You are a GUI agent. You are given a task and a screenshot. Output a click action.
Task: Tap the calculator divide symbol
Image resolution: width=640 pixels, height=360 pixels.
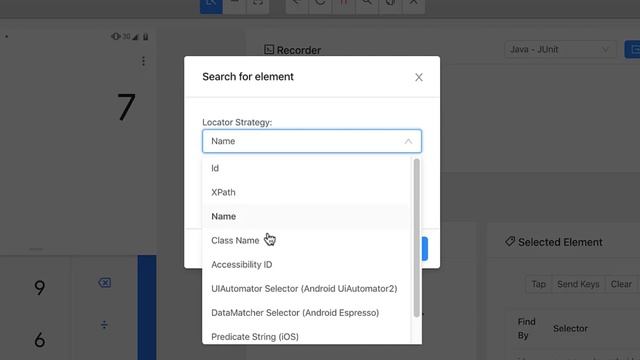coord(104,325)
